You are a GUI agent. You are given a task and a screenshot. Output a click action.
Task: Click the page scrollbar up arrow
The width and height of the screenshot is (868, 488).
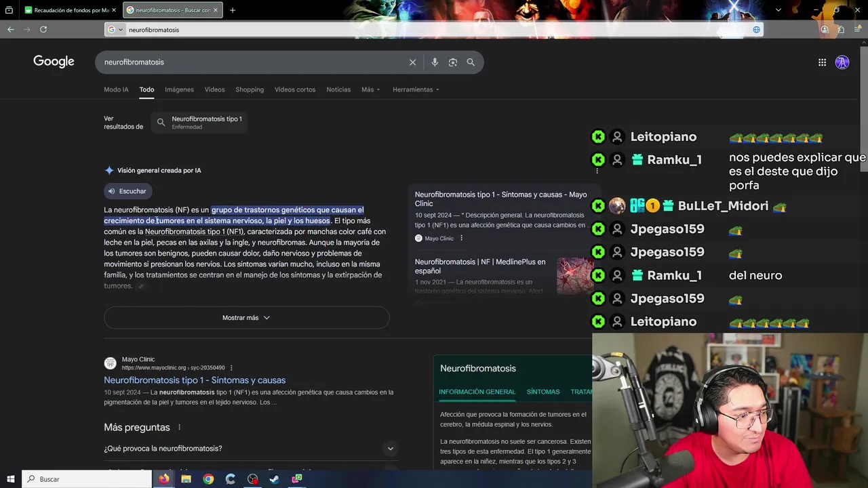(864, 42)
